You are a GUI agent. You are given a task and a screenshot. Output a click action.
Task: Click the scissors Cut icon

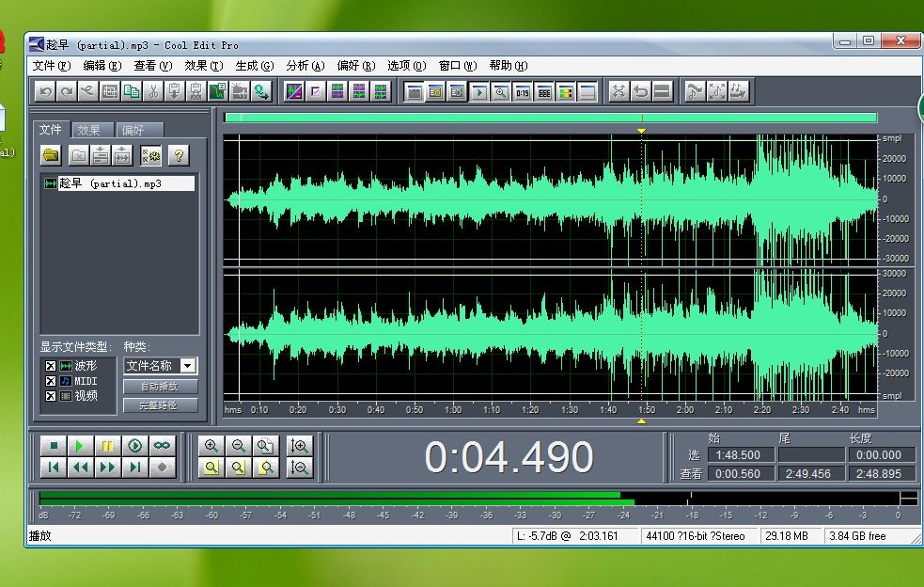click(x=155, y=91)
